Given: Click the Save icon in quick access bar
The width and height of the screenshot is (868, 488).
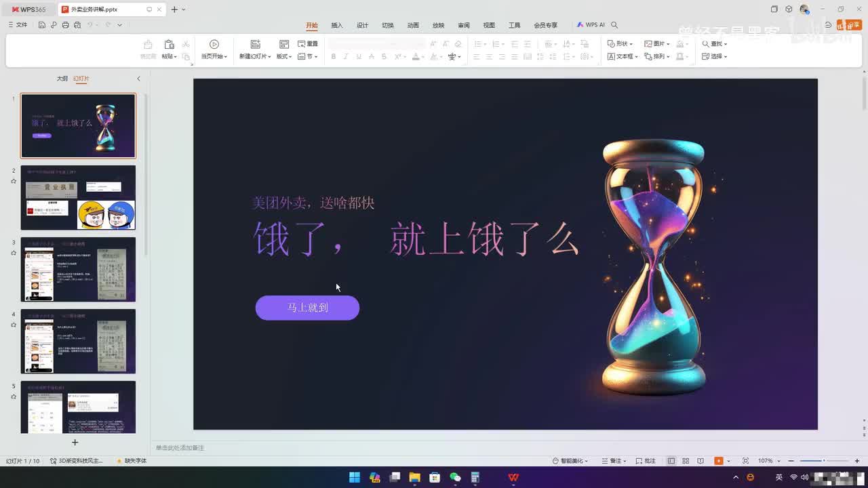Looking at the screenshot, I should (x=42, y=25).
